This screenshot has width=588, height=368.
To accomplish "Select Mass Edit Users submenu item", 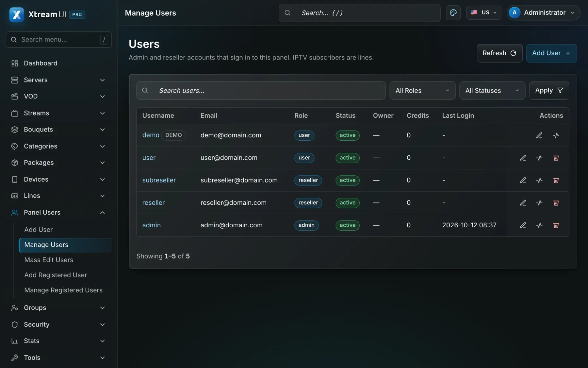I will point(65,260).
